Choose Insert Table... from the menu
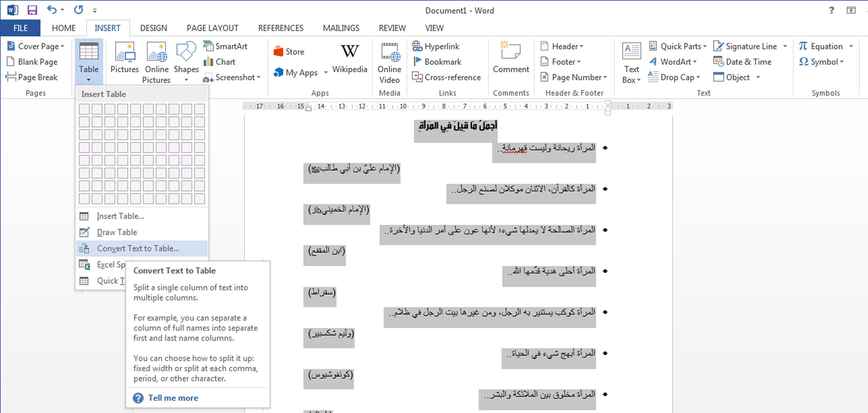Screen dimensions: 868x413 coord(142,216)
